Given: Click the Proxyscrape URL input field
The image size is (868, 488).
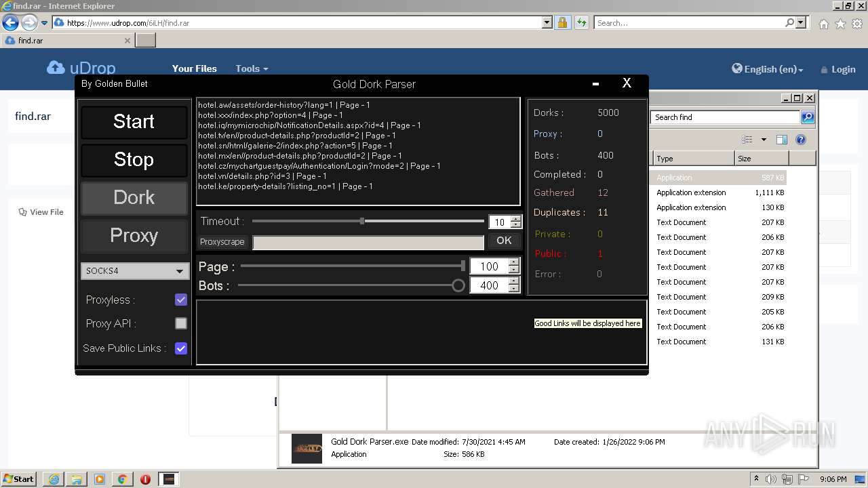Looking at the screenshot, I should pyautogui.click(x=368, y=242).
